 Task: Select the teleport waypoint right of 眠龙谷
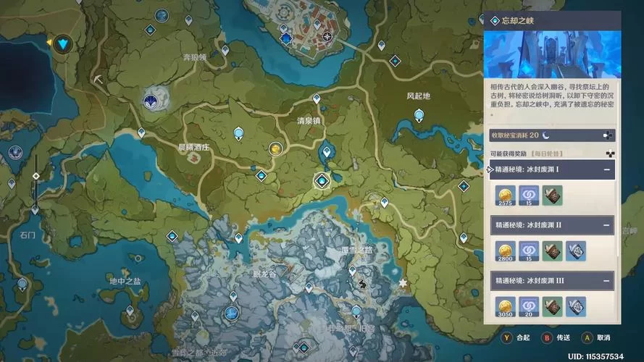(309, 287)
